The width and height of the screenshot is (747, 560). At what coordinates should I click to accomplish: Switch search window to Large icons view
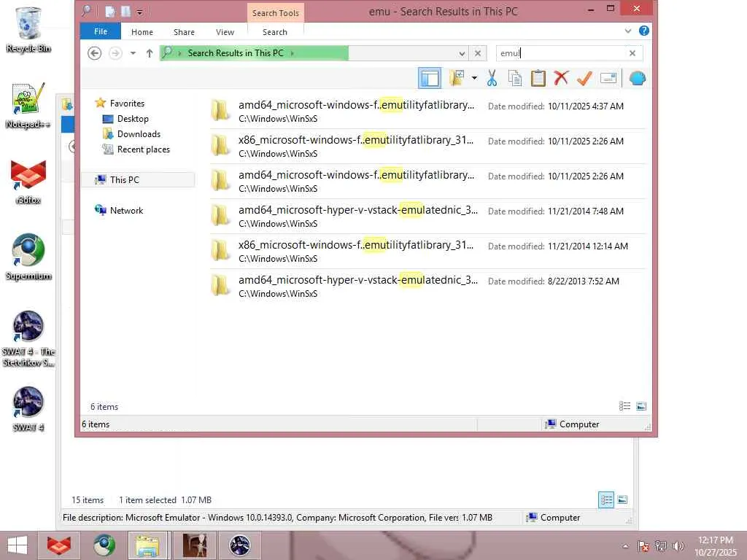tap(641, 406)
